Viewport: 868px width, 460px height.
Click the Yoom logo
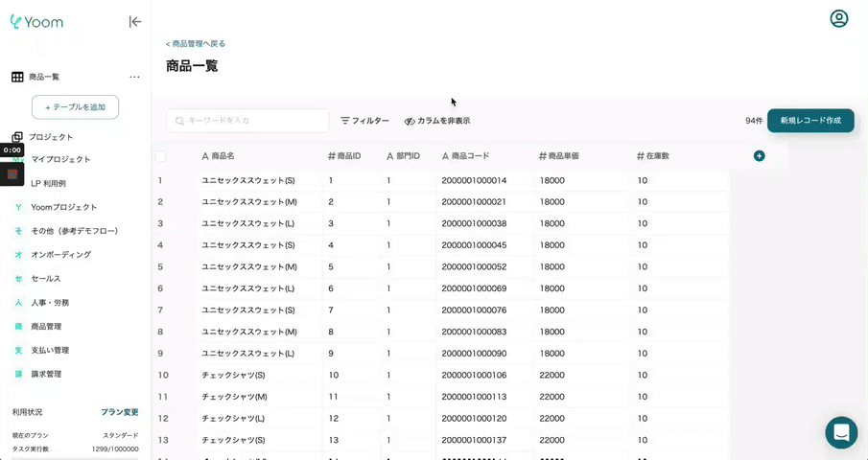[x=37, y=21]
